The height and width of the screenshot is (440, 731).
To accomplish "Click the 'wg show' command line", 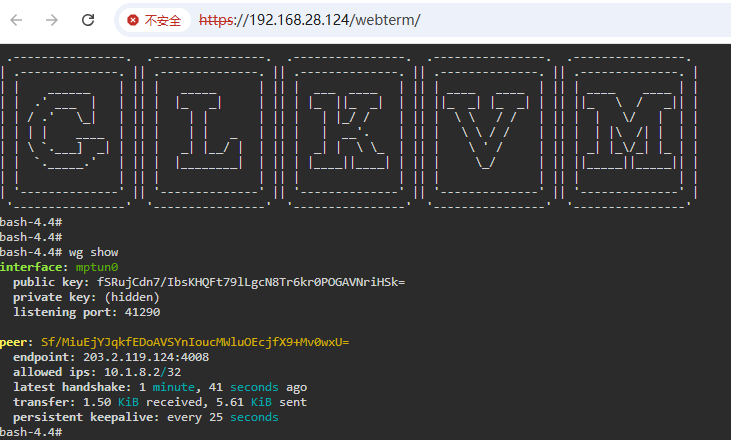I will pyautogui.click(x=59, y=252).
